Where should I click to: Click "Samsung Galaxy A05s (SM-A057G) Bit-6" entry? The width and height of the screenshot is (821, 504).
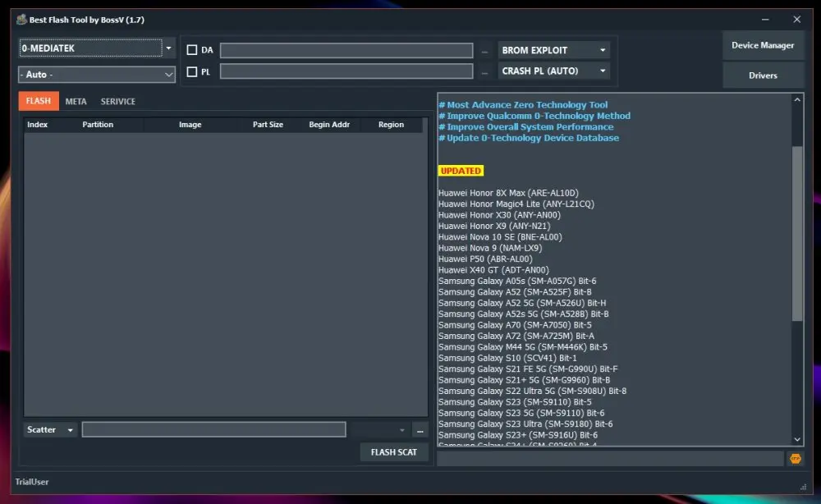[517, 281]
